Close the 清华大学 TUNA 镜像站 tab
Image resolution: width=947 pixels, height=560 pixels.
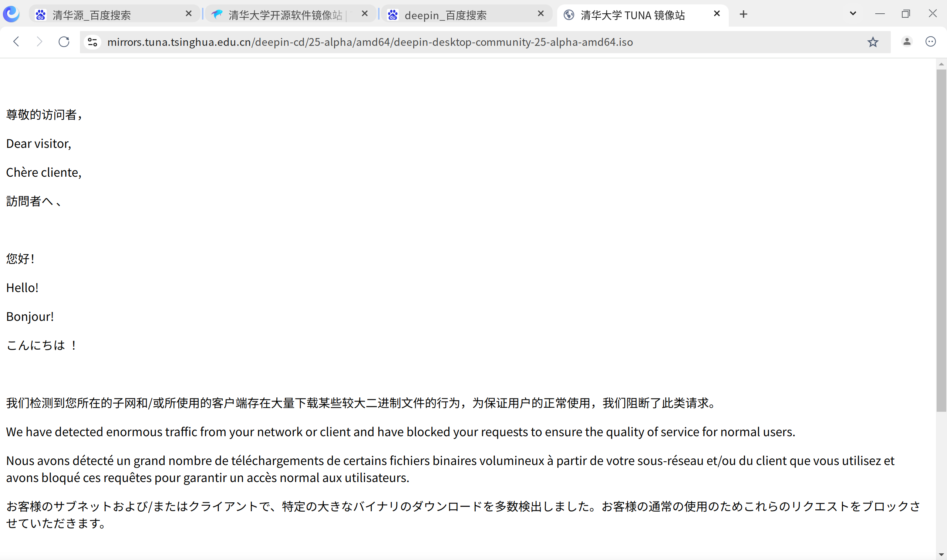(716, 14)
